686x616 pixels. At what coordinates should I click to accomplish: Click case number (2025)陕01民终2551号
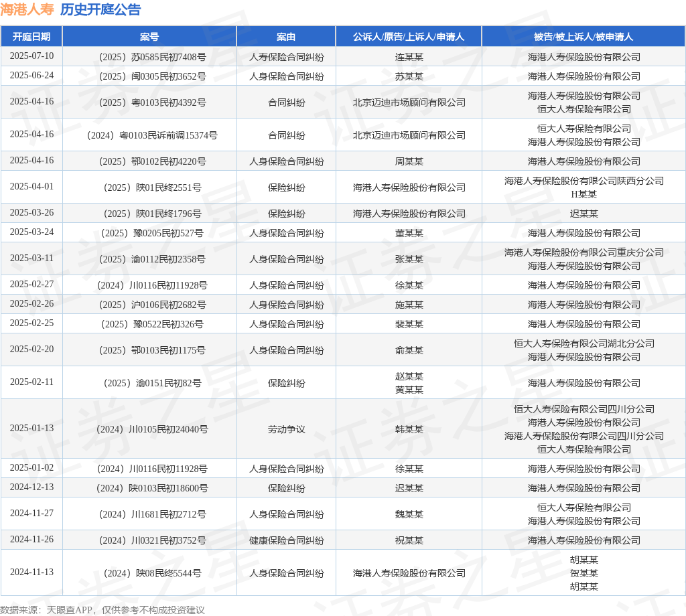point(152,187)
